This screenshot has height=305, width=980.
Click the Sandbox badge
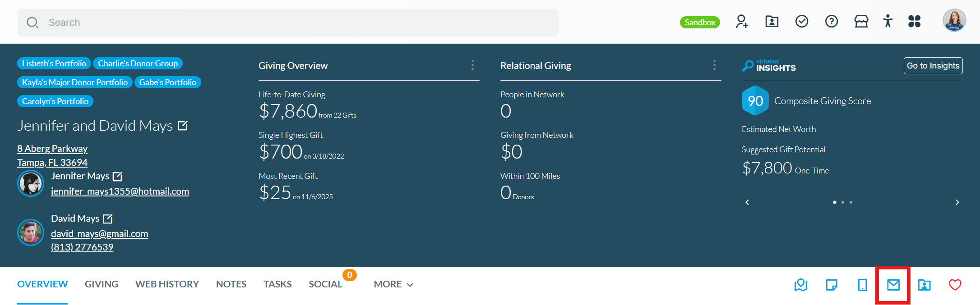(x=700, y=23)
